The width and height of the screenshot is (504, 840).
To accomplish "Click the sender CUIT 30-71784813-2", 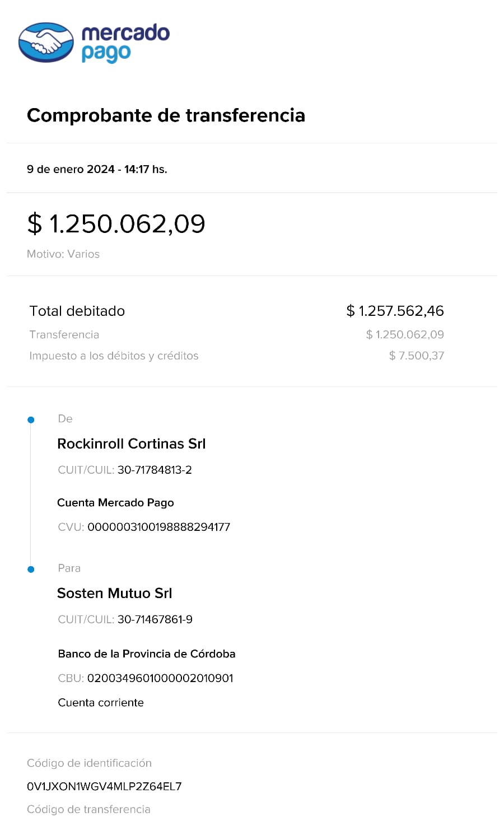I will coord(155,470).
